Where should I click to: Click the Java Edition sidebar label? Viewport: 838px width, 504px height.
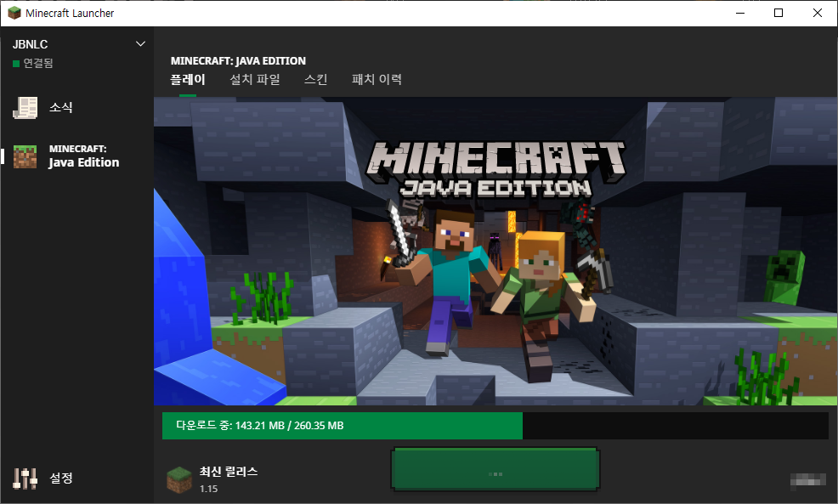[84, 162]
